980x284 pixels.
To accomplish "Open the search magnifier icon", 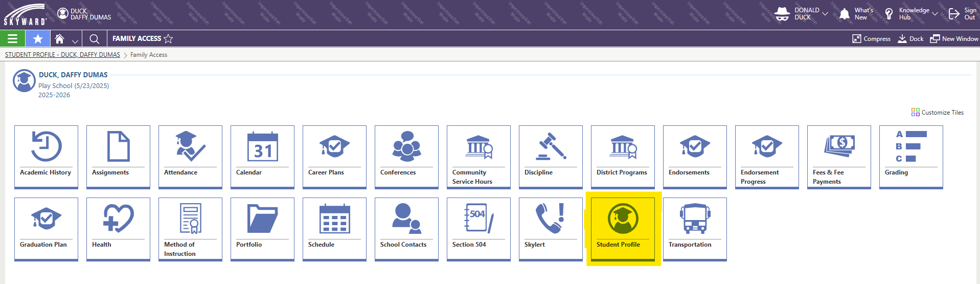I will pos(94,39).
